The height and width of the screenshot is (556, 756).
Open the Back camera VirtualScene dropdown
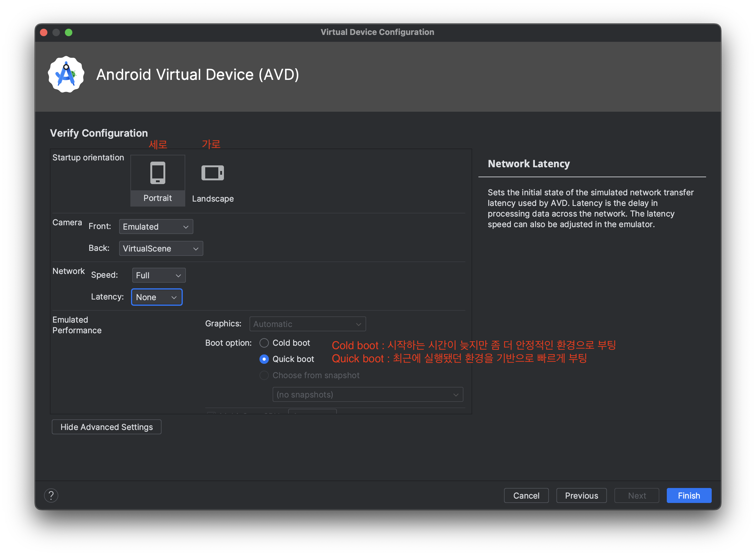161,248
